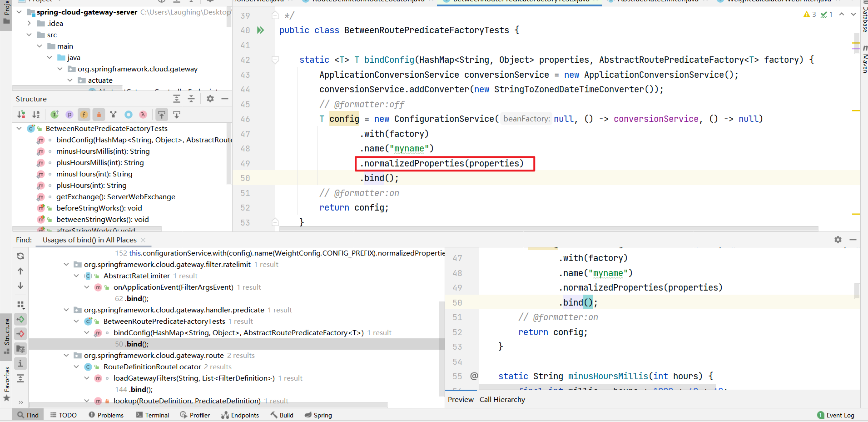The height and width of the screenshot is (422, 868).
Task: Click the warnings indicator in editor
Action: coord(809,15)
